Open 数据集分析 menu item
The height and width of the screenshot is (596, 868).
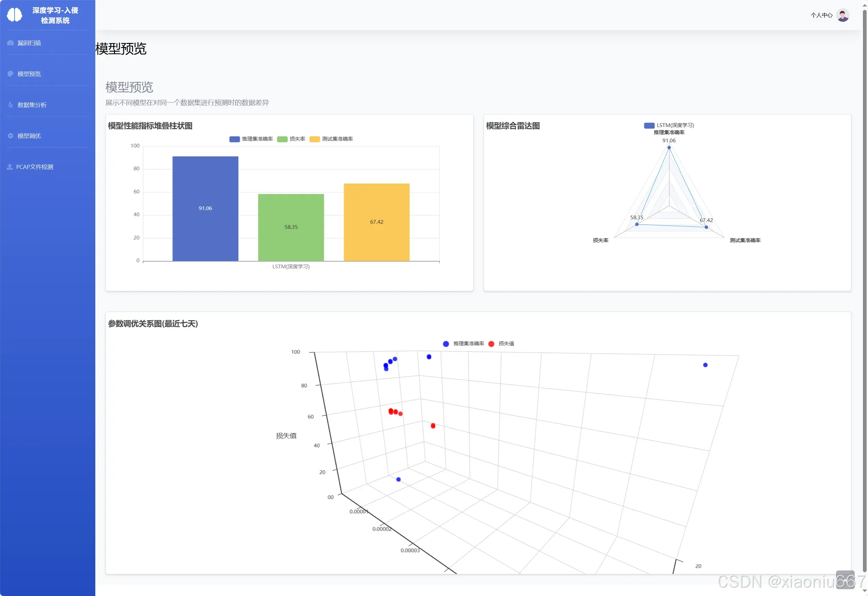(32, 105)
